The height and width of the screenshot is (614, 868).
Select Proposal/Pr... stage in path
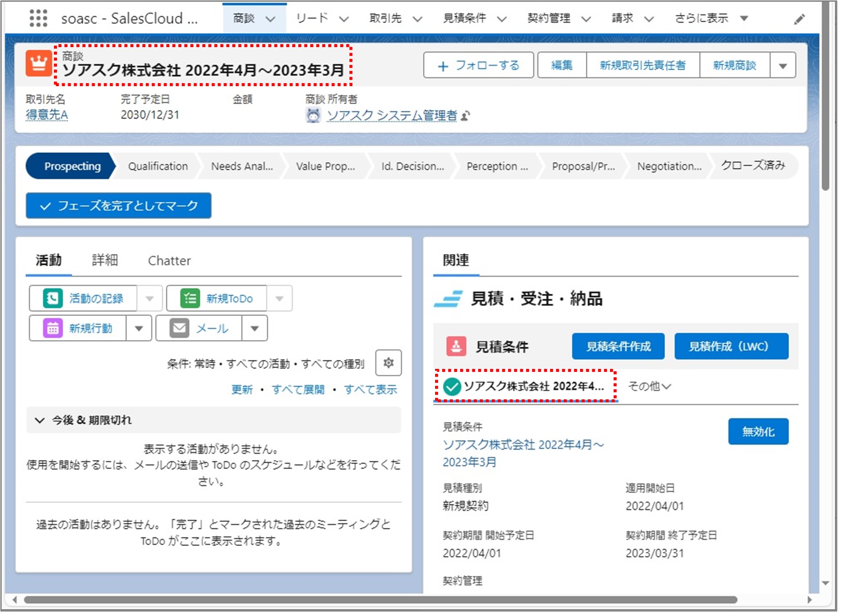pos(583,166)
